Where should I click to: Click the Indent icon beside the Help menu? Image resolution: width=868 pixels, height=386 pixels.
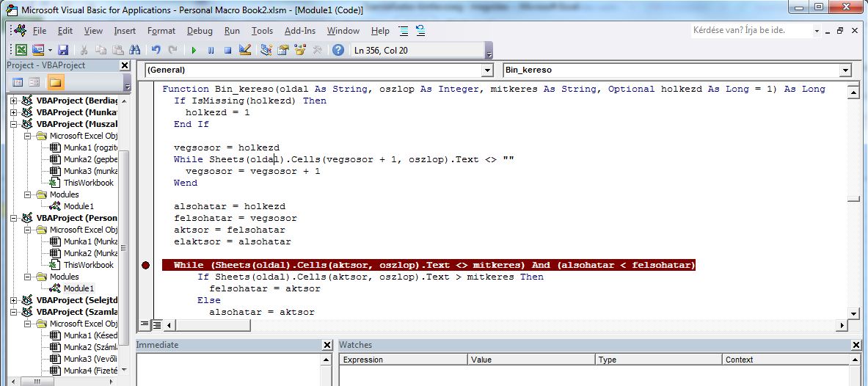click(404, 31)
